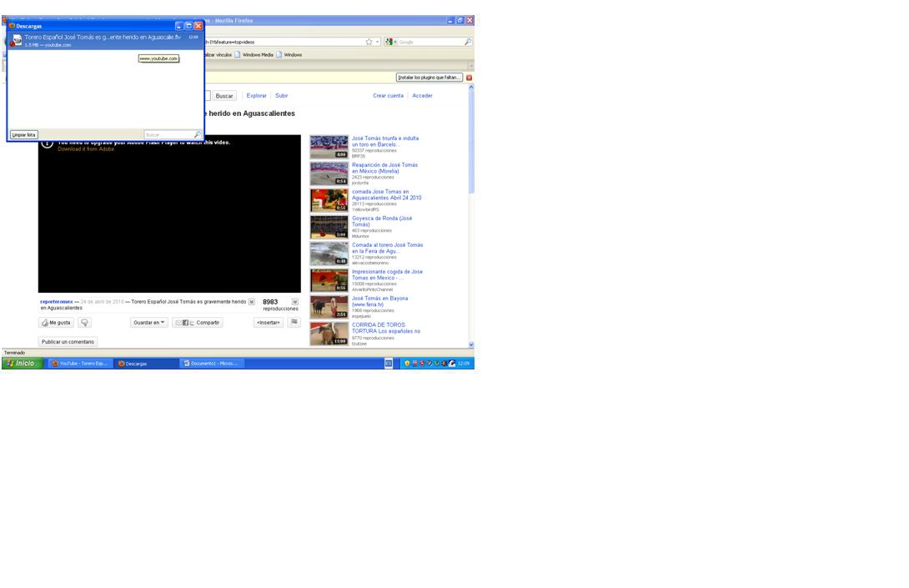The image size is (909, 588).
Task: Click the Firefox Google search input field
Action: pos(429,42)
